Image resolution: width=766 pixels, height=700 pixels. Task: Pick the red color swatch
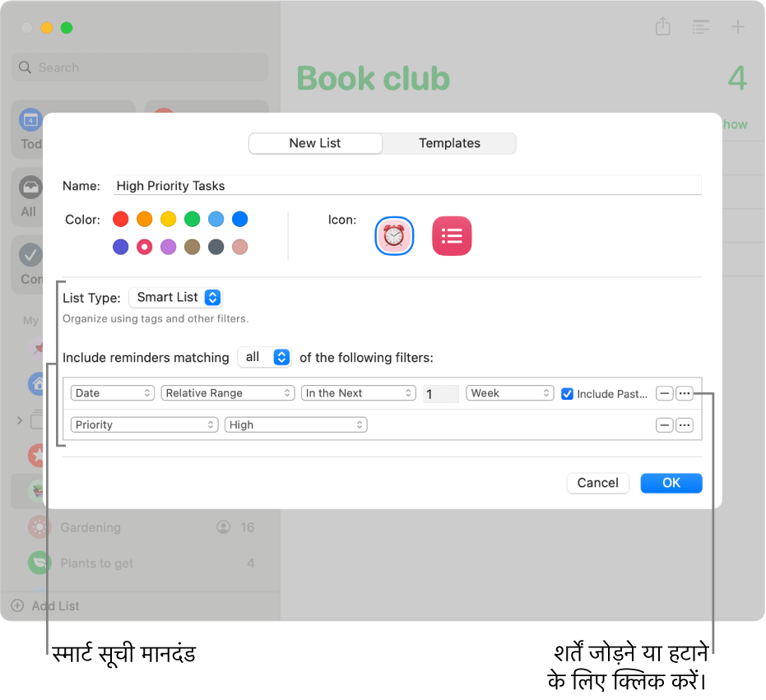point(121,220)
